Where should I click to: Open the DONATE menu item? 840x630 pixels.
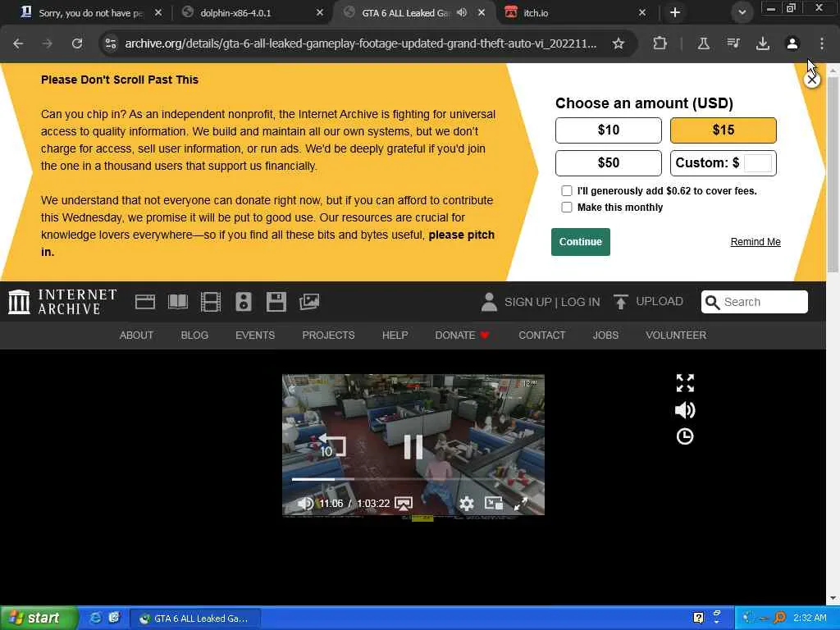tap(462, 336)
